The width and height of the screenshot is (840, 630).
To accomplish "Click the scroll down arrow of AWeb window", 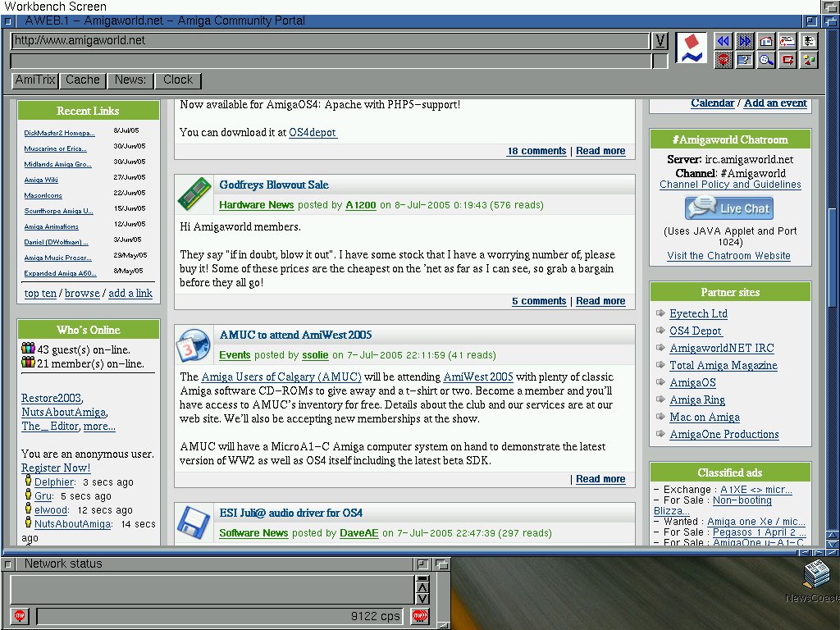I will pos(832,545).
